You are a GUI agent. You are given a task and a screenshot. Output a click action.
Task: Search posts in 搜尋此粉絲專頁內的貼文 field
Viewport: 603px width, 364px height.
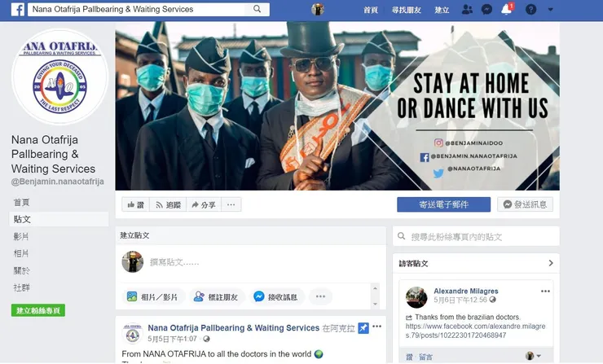coord(476,236)
